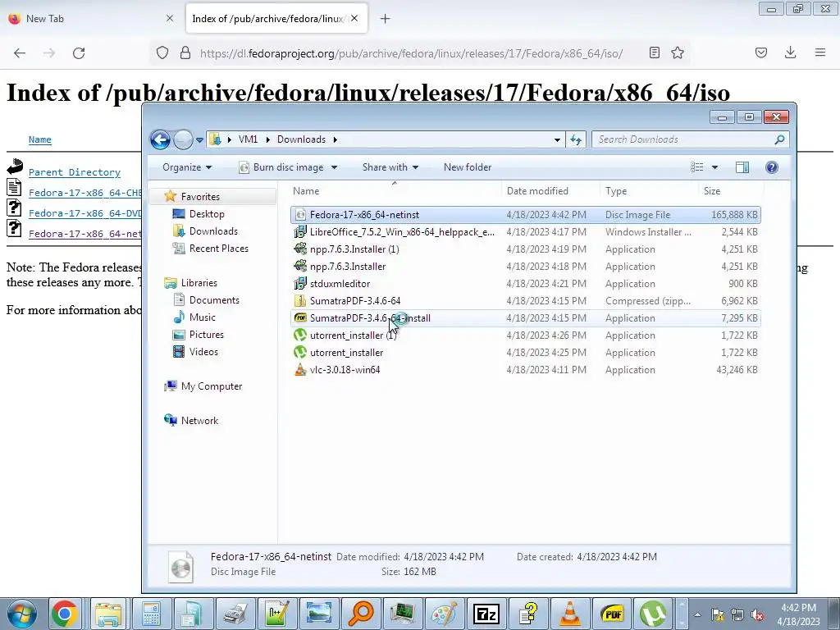
Task: Launch 7-Zip from the taskbar
Action: pos(486,614)
